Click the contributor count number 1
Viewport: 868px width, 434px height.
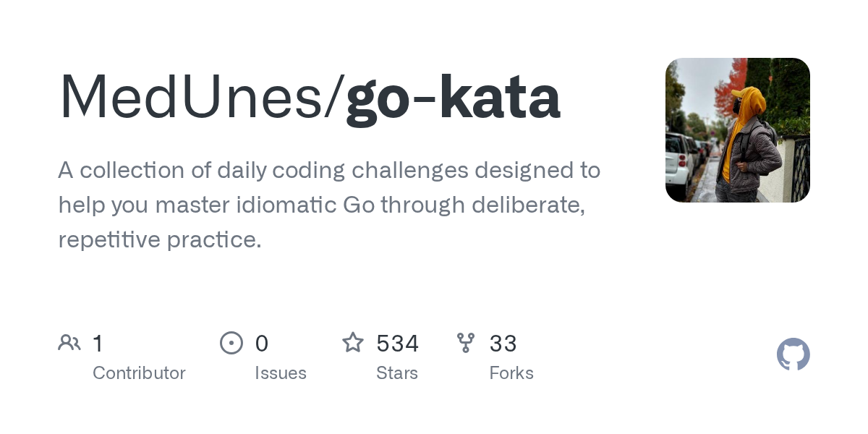(x=98, y=344)
